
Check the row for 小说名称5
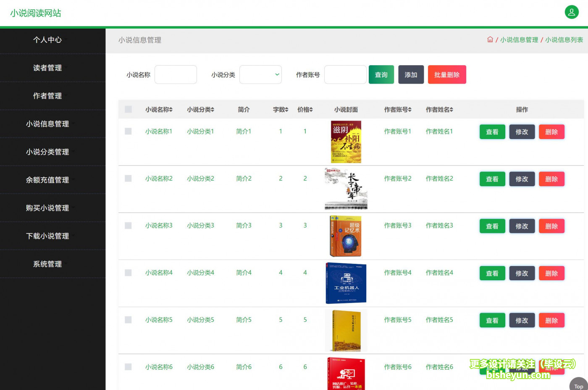point(129,319)
